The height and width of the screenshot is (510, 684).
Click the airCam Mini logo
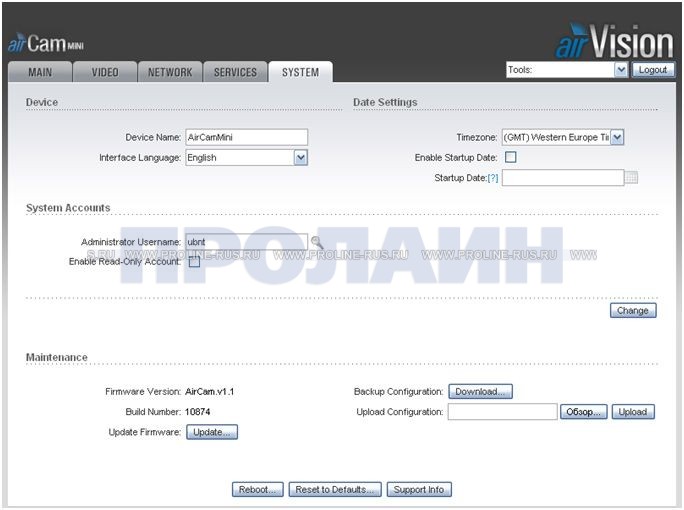pos(46,44)
